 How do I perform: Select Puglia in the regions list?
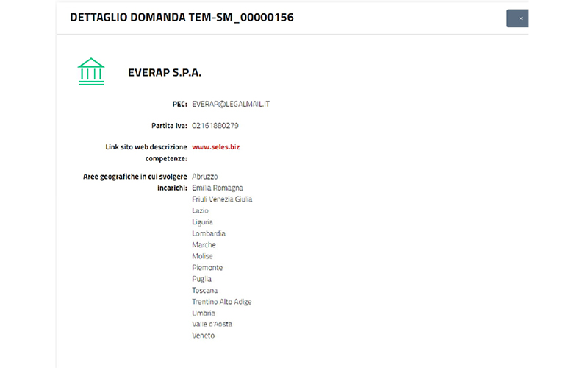coord(201,279)
